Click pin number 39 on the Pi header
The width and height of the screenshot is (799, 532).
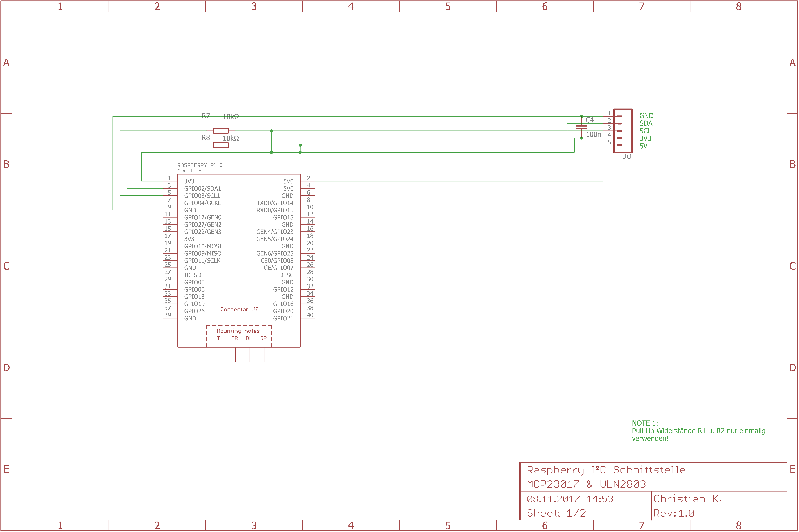click(168, 315)
